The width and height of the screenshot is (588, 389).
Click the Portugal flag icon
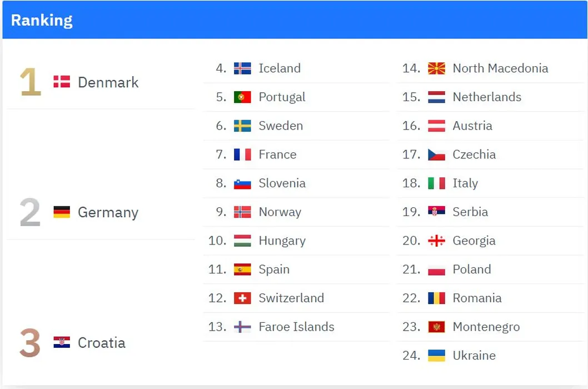(242, 97)
